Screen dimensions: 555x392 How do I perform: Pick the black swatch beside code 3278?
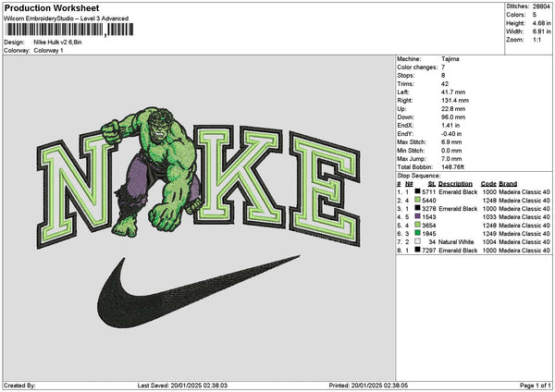(418, 208)
